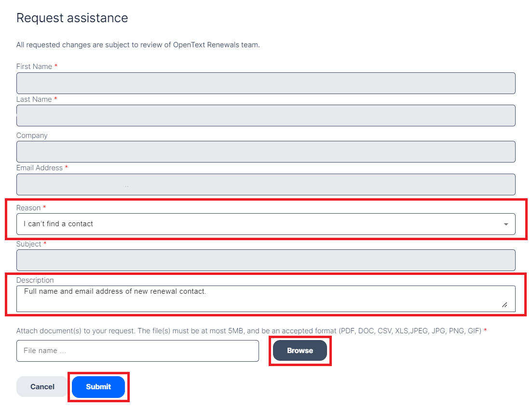
Task: Browse for a document to attach
Action: click(300, 351)
